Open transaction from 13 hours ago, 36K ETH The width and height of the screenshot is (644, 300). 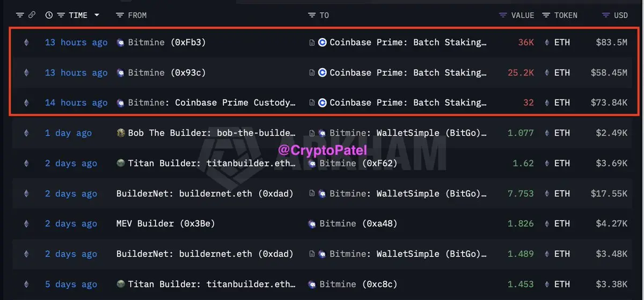tap(76, 42)
